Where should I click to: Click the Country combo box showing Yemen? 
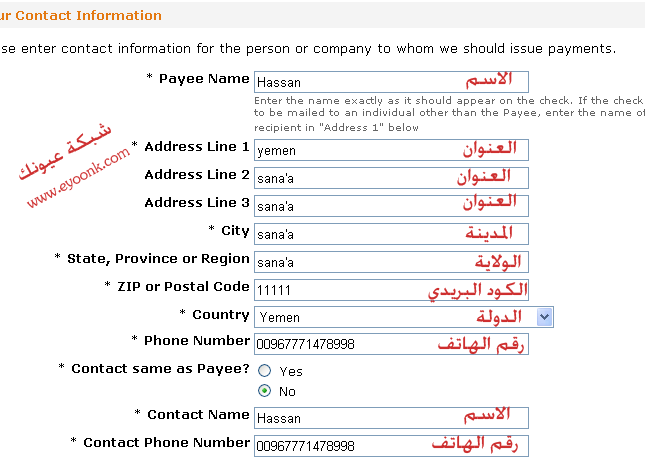(x=404, y=317)
